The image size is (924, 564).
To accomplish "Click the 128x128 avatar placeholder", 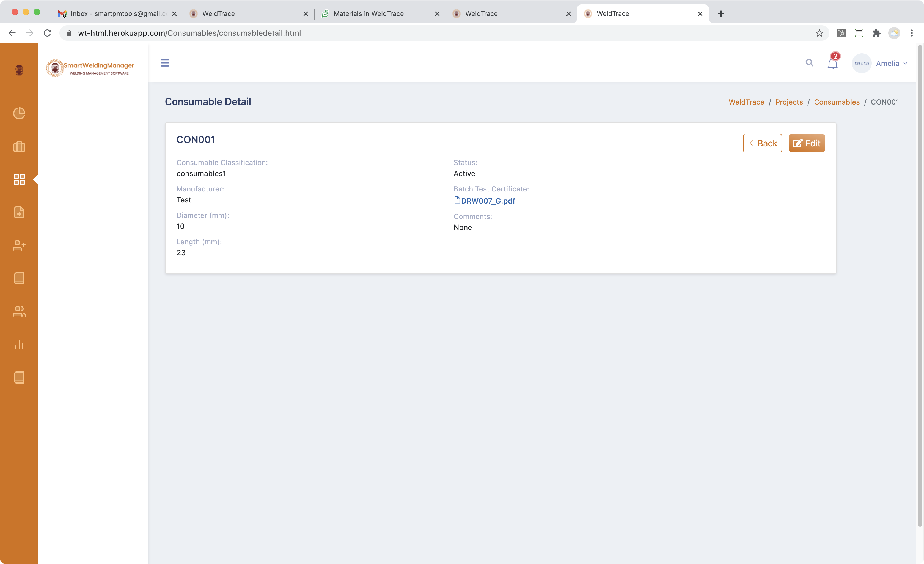I will [861, 63].
